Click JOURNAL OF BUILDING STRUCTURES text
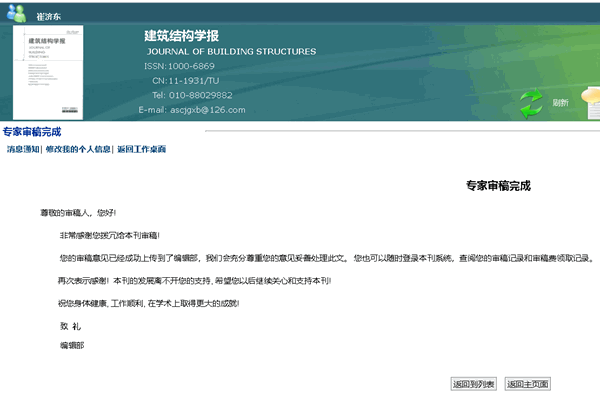 pyautogui.click(x=232, y=52)
